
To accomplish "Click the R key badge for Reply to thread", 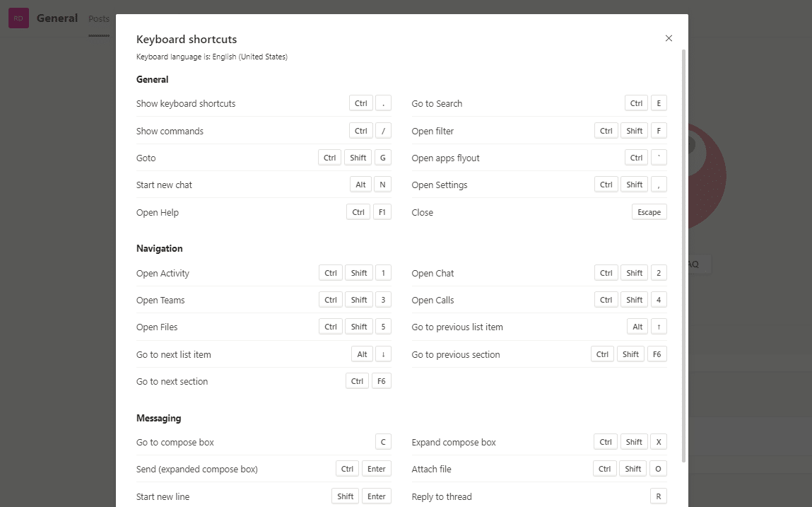I will (x=658, y=496).
